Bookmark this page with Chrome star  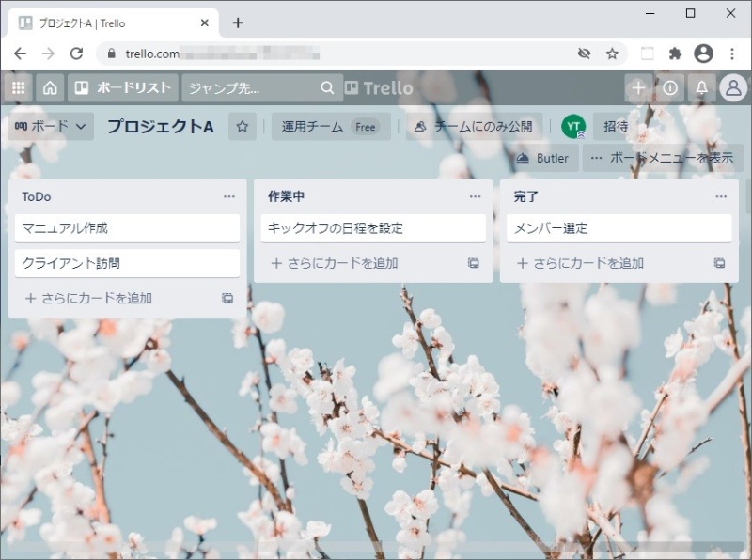[x=612, y=54]
